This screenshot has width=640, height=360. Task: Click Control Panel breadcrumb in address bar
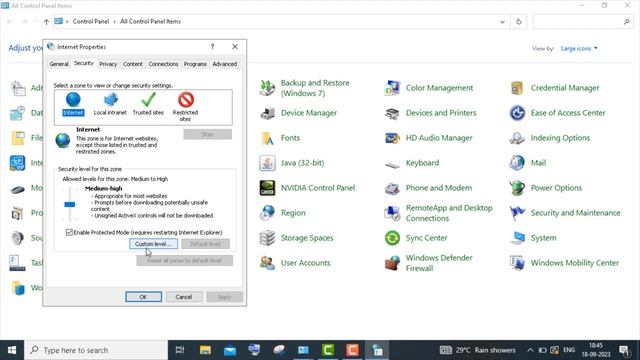coord(91,22)
